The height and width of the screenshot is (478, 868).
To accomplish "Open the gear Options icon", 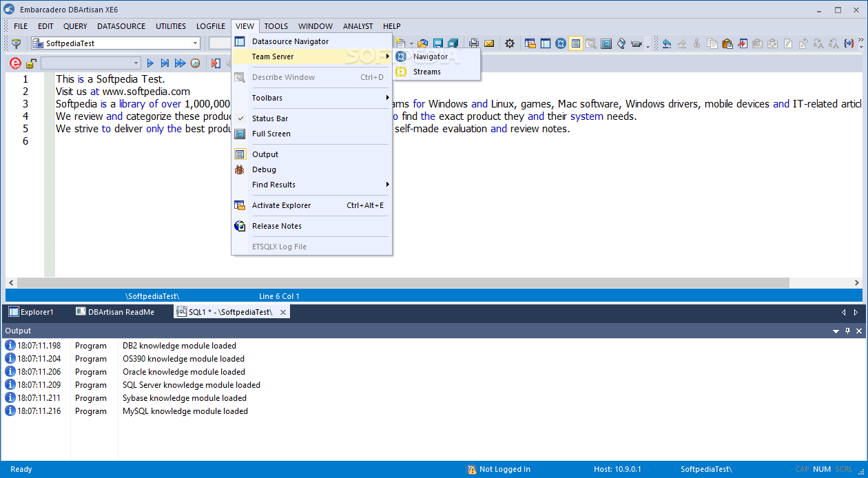I will 510,43.
